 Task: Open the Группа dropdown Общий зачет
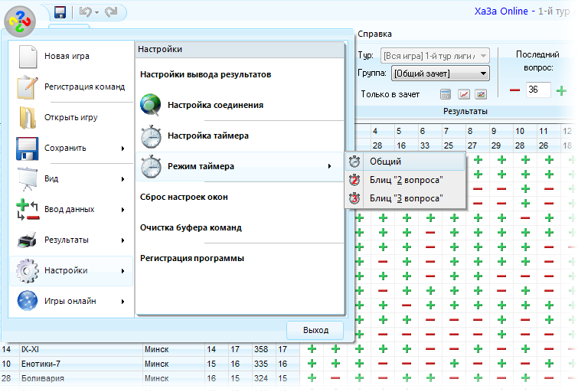pyautogui.click(x=440, y=73)
